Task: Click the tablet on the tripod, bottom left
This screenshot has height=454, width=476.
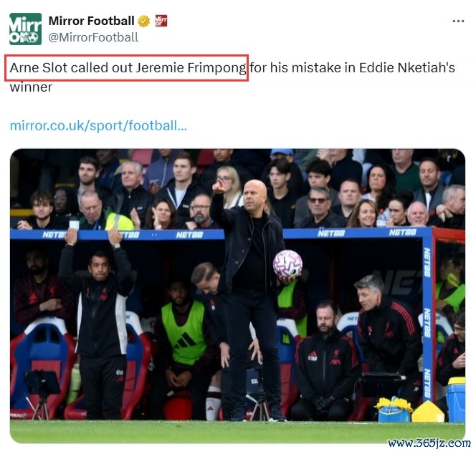Action: coord(42,382)
